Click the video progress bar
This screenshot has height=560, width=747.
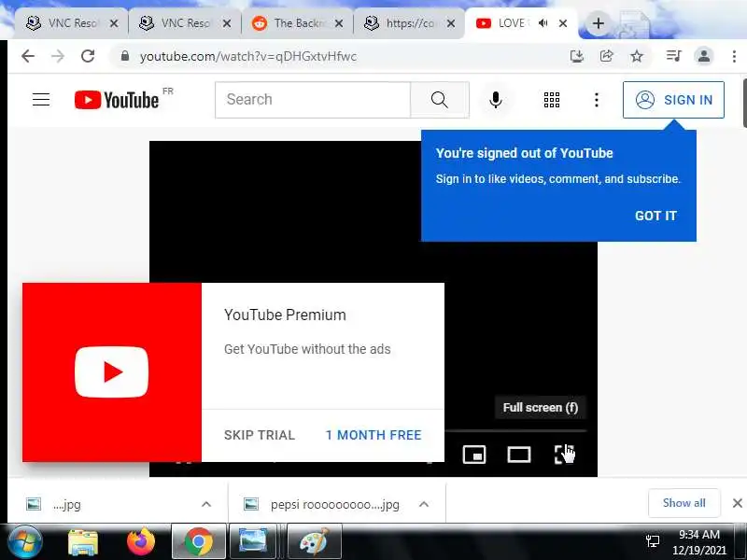pyautogui.click(x=515, y=430)
